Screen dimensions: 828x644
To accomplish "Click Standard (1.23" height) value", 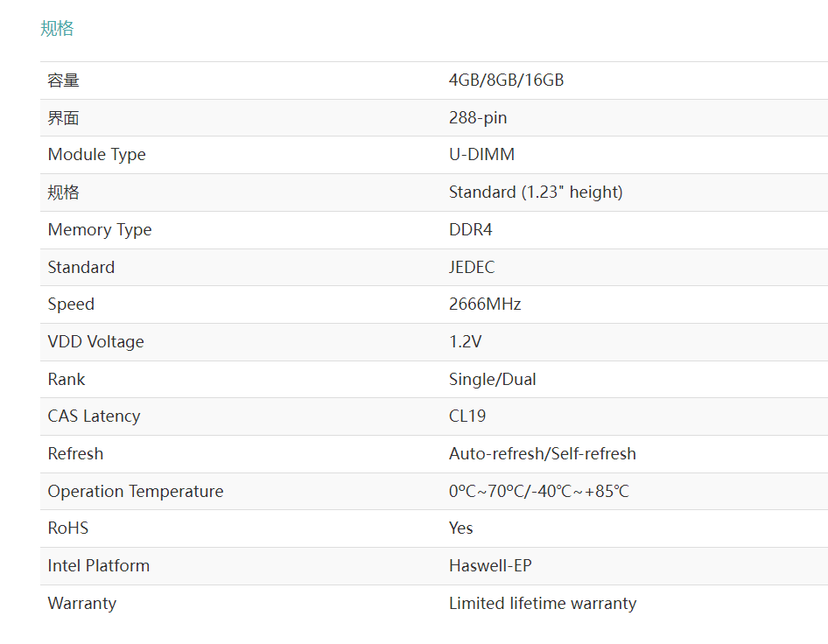I will pyautogui.click(x=536, y=192).
